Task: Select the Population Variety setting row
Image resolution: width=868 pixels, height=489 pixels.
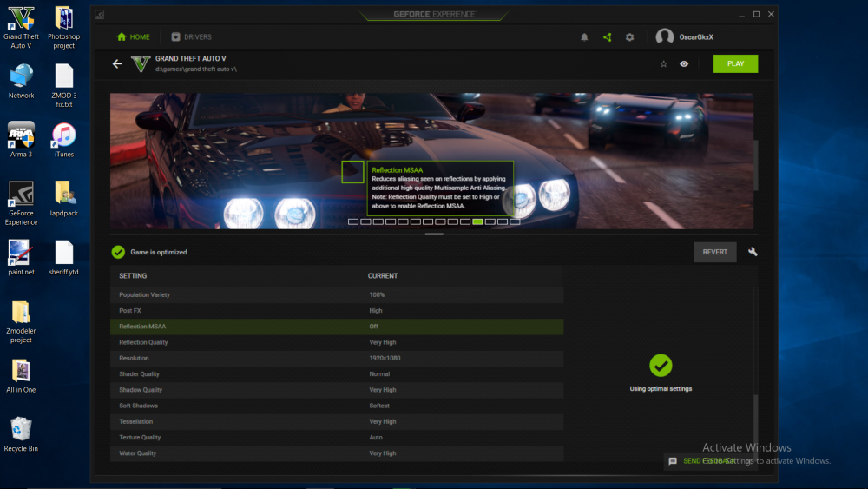Action: 337,294
